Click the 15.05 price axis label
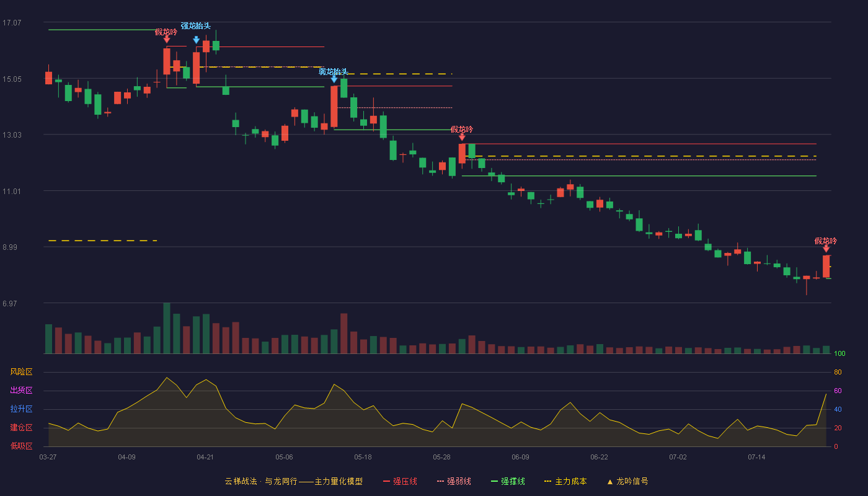 pos(12,79)
